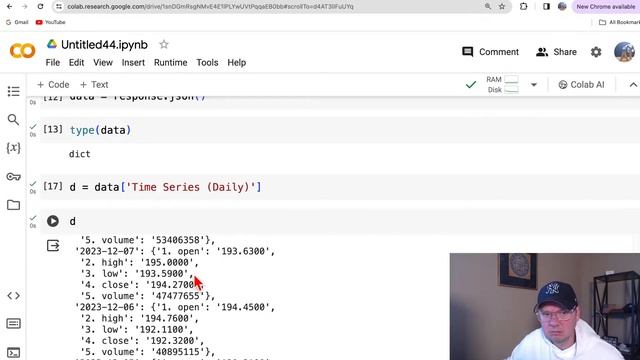Add a new Text cell
Viewport: 640px width, 360px height.
tap(94, 84)
